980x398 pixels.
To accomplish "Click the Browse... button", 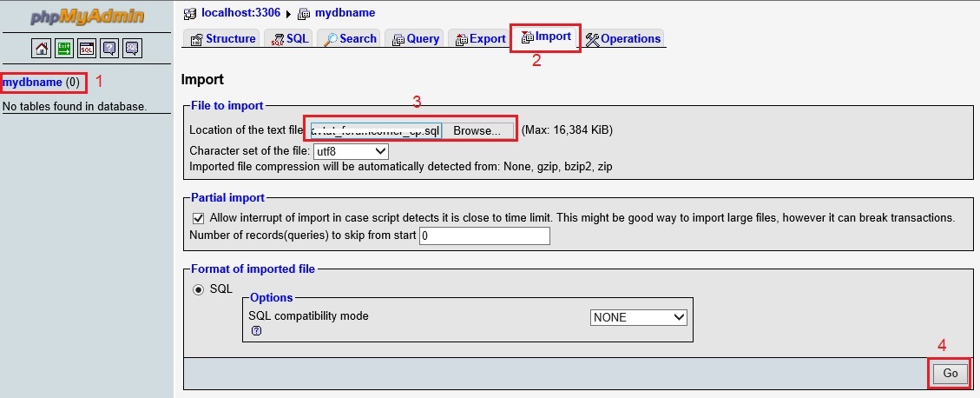I will (477, 131).
